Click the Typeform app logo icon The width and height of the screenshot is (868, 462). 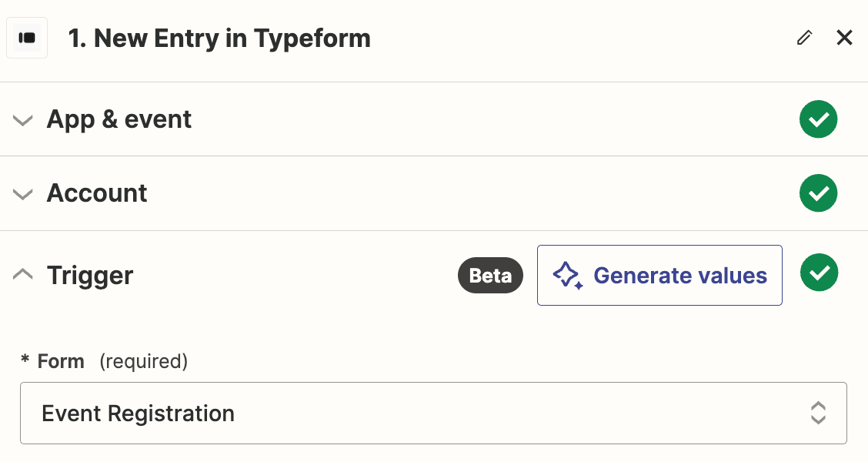click(27, 38)
